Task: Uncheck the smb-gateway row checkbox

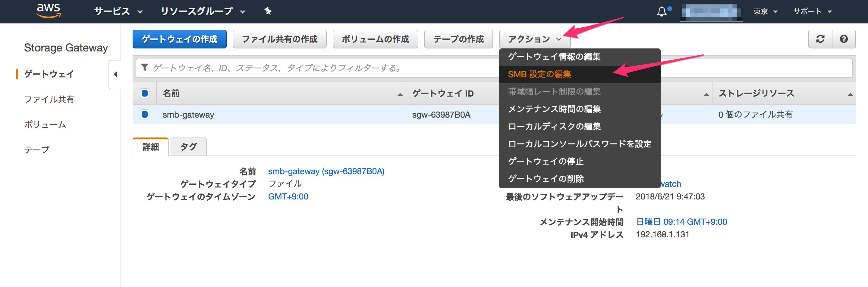Action: 145,114
